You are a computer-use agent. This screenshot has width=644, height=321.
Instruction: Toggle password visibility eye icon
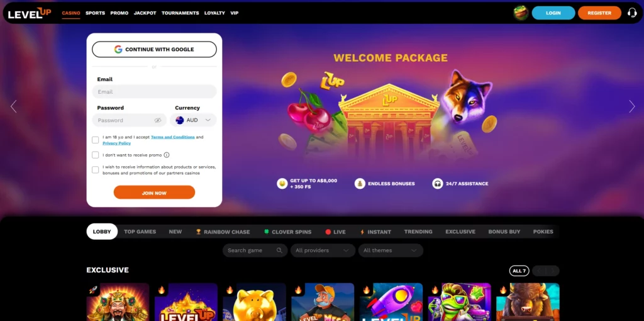(x=158, y=120)
